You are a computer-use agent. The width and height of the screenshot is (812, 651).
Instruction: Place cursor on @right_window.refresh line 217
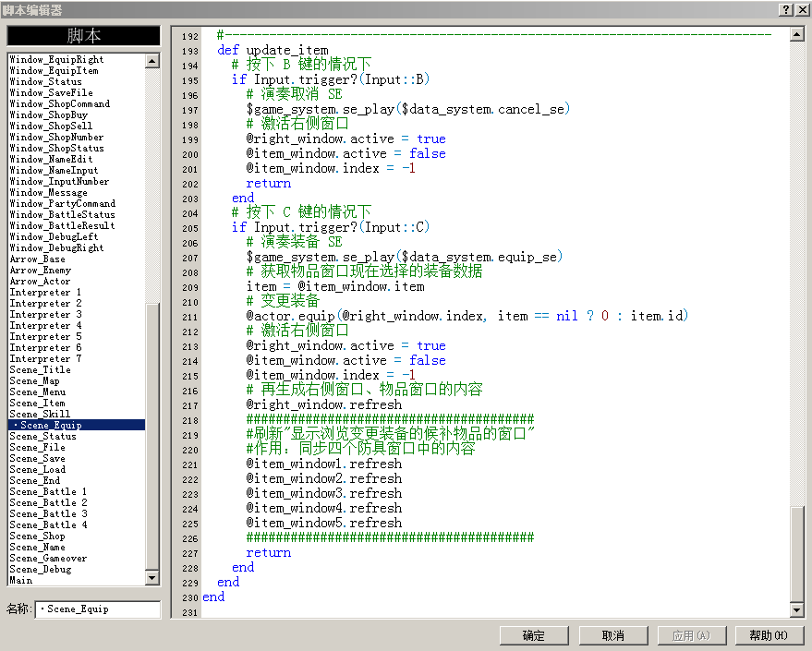point(323,404)
